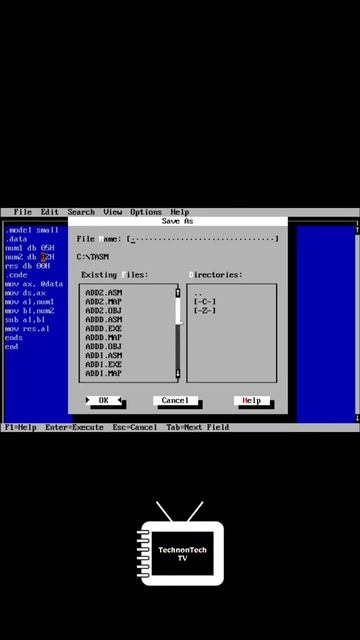This screenshot has width=360, height=640.
Task: Select ADDI.MAP in existing files list
Action: [x=104, y=373]
